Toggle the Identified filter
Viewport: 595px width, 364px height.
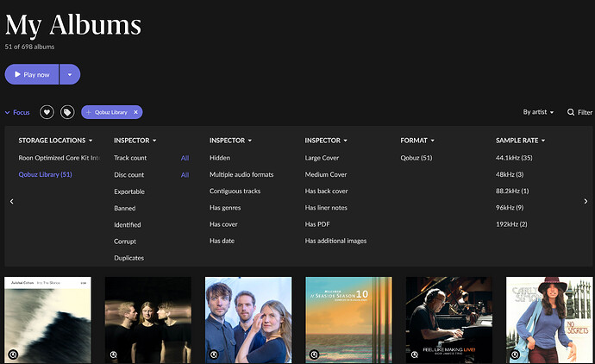click(128, 225)
